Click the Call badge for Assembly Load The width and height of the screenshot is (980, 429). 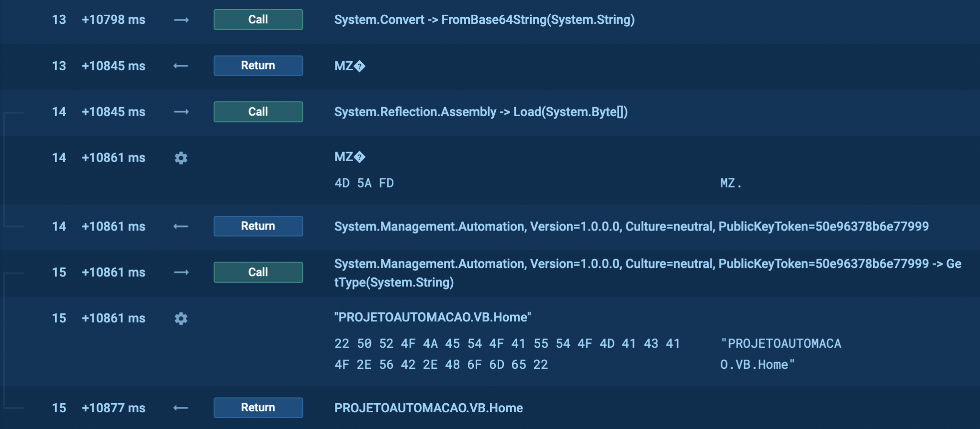[258, 112]
